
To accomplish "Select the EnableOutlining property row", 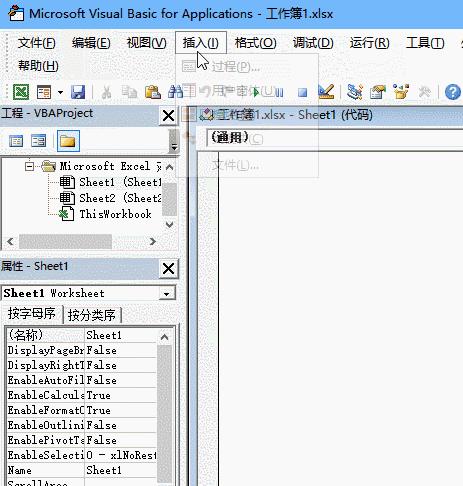I will (81, 425).
